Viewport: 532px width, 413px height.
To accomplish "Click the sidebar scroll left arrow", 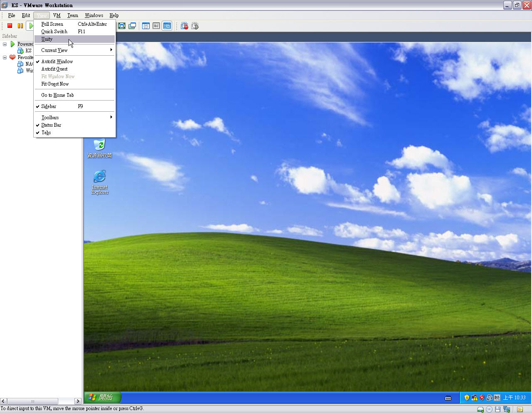I will [x=3, y=401].
